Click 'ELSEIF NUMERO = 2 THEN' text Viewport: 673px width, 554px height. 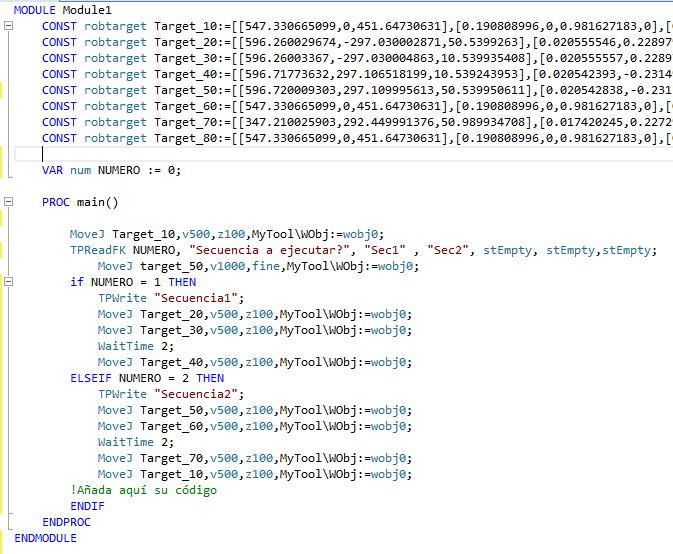[x=147, y=378]
